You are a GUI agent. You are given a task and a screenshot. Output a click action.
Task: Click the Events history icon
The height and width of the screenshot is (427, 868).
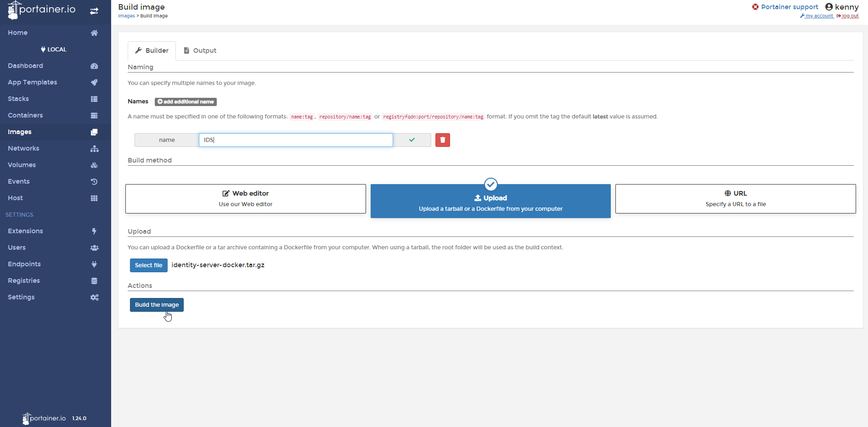tap(94, 181)
